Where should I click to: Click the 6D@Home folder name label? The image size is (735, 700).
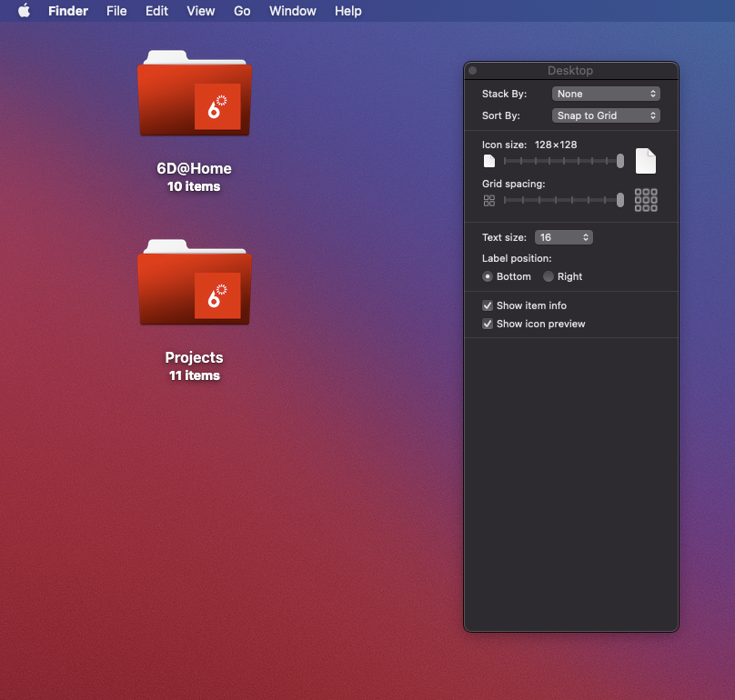coord(194,168)
